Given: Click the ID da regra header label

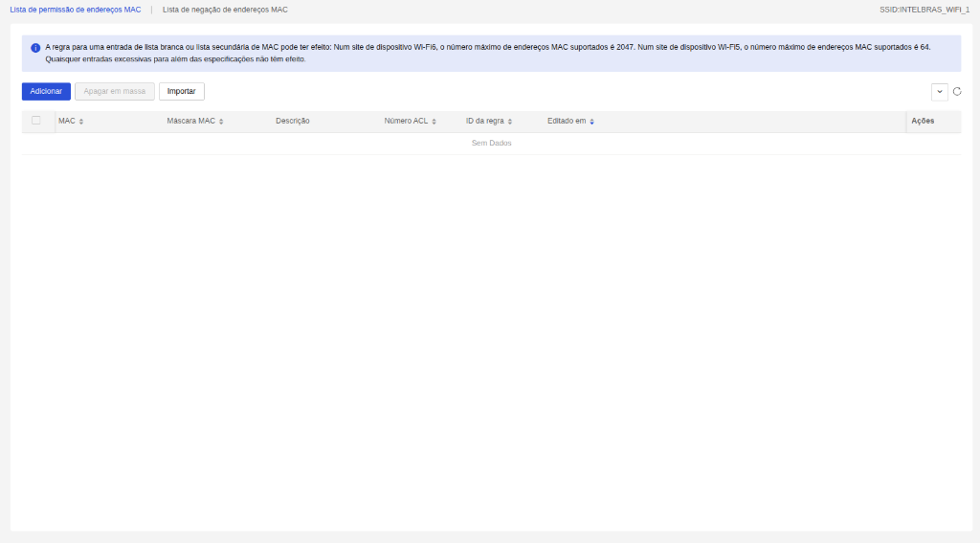Looking at the screenshot, I should click(485, 121).
